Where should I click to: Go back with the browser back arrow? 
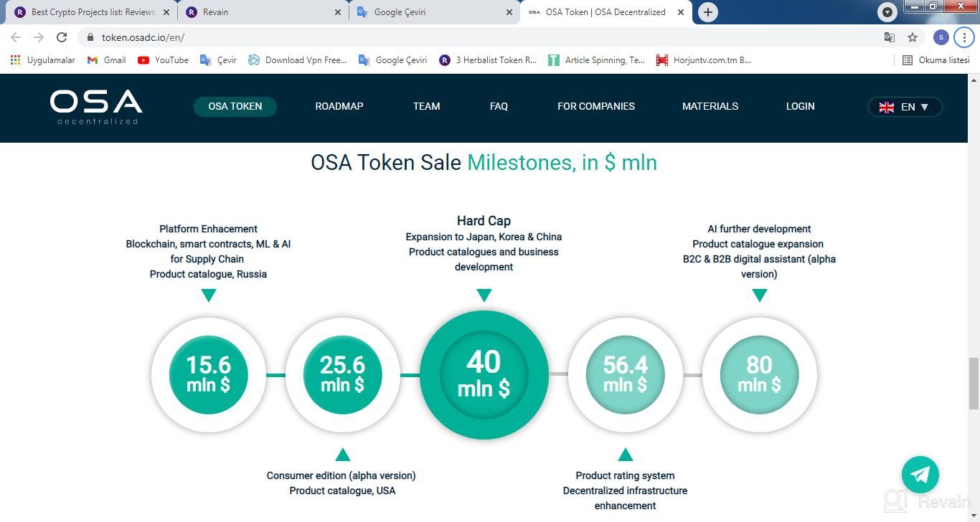pos(16,37)
